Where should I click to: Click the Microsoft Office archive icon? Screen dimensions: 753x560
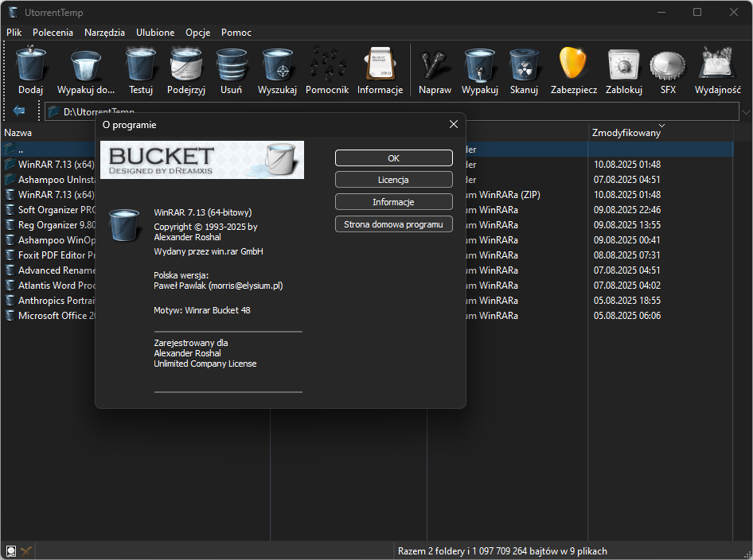[10, 315]
